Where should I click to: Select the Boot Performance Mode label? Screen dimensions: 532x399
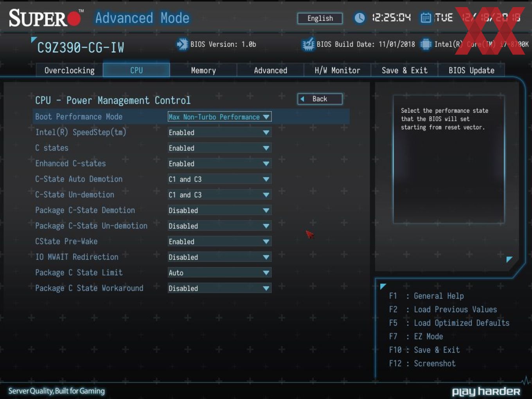(79, 117)
